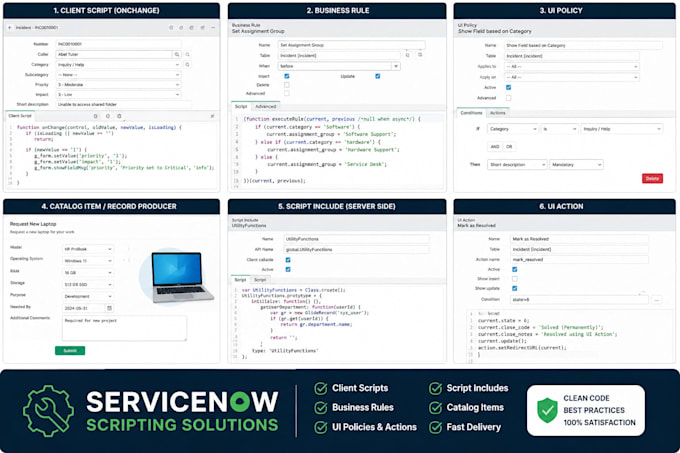Image resolution: width=680 pixels, height=453 pixels.
Task: Click the laptop image in catalog item
Action: point(182,277)
